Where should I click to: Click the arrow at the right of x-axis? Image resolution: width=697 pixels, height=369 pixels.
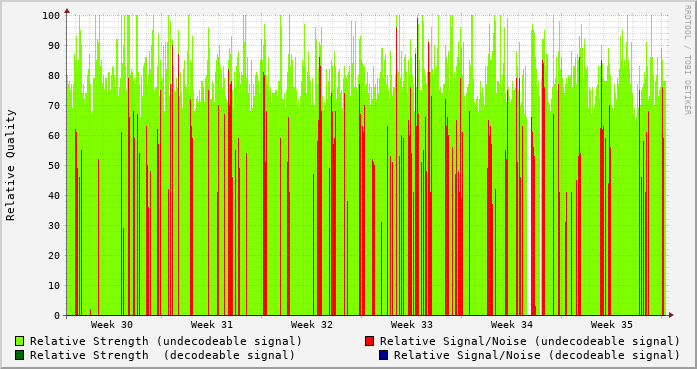[671, 315]
